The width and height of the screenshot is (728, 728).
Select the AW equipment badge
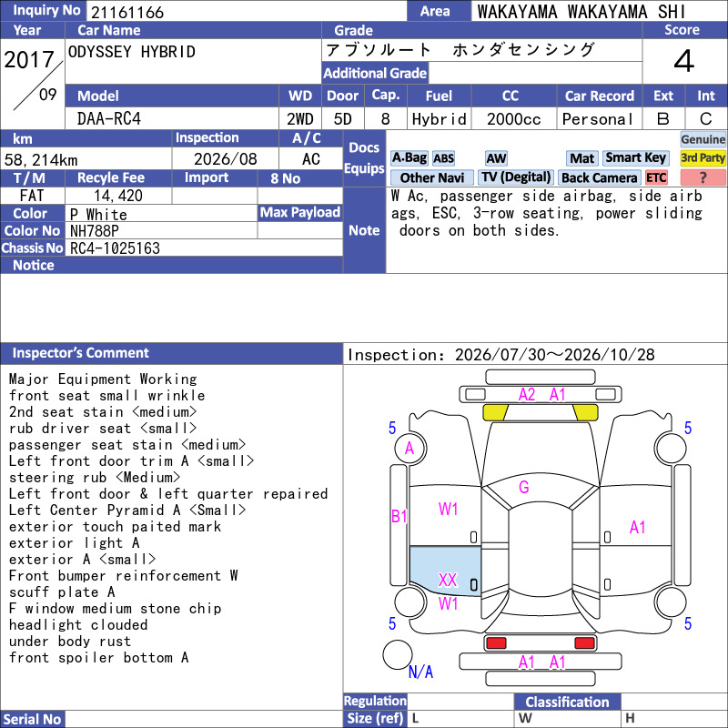tap(496, 158)
